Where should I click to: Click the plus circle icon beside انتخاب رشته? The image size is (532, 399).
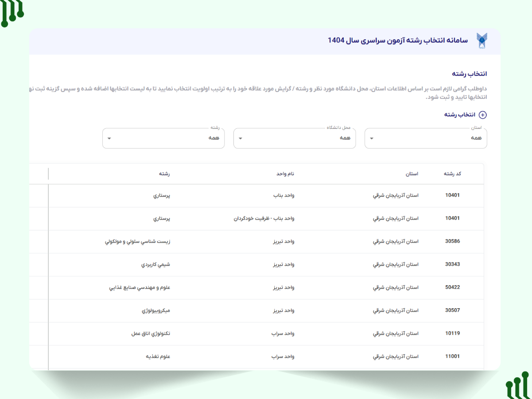click(483, 115)
